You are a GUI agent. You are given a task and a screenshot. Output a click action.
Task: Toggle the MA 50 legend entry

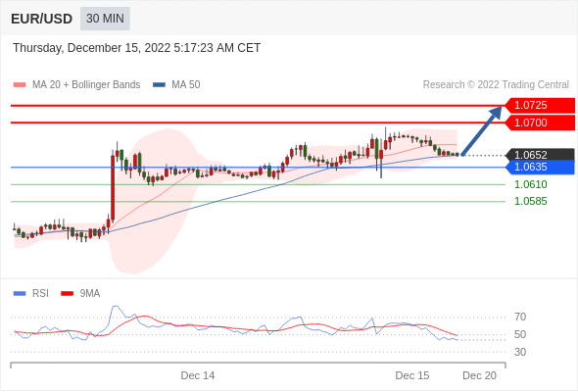[176, 85]
